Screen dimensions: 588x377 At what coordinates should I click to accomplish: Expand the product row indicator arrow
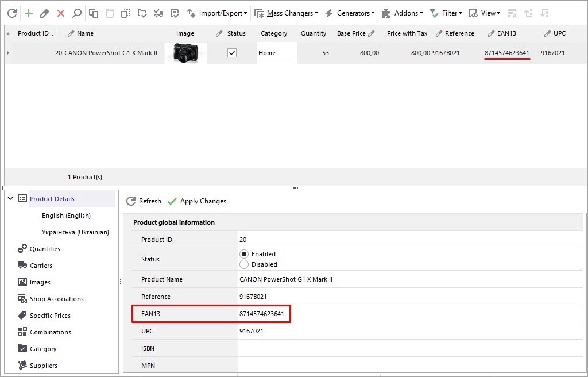click(x=8, y=53)
